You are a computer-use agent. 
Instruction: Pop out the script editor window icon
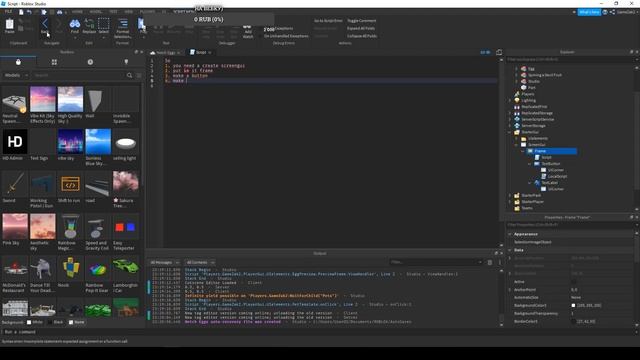coord(499,52)
